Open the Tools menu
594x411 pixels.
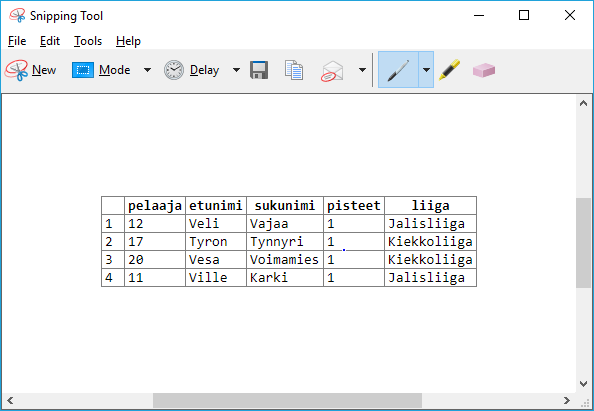(88, 41)
